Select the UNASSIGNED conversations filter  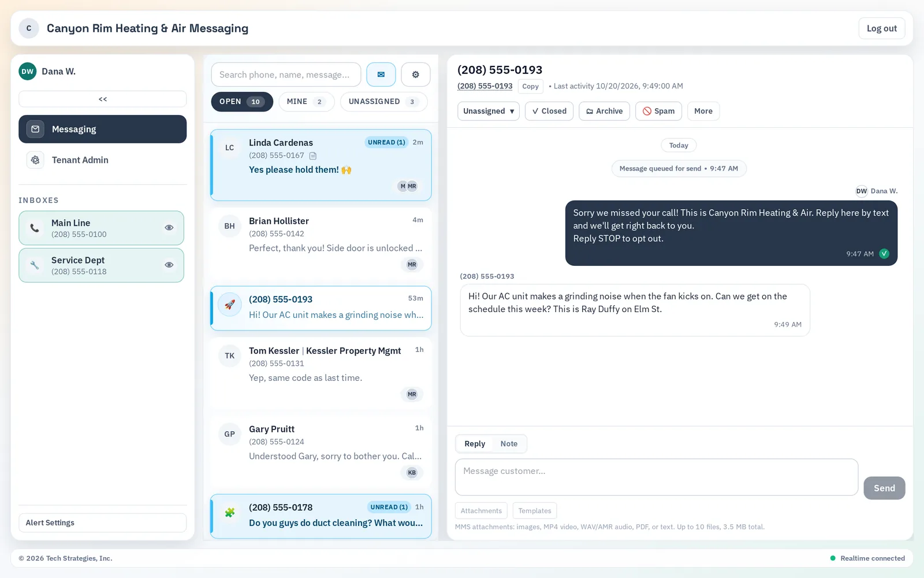[x=383, y=102]
